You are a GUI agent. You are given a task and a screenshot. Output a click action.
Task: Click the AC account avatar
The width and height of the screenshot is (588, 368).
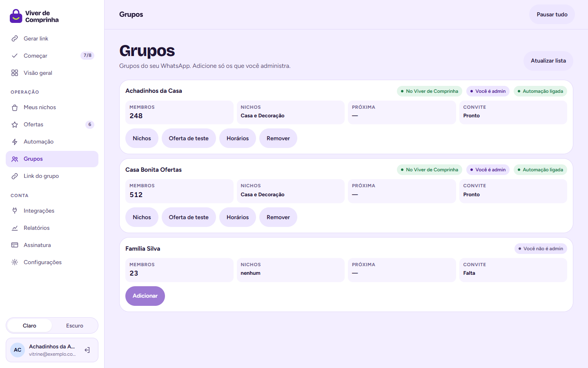pos(18,350)
